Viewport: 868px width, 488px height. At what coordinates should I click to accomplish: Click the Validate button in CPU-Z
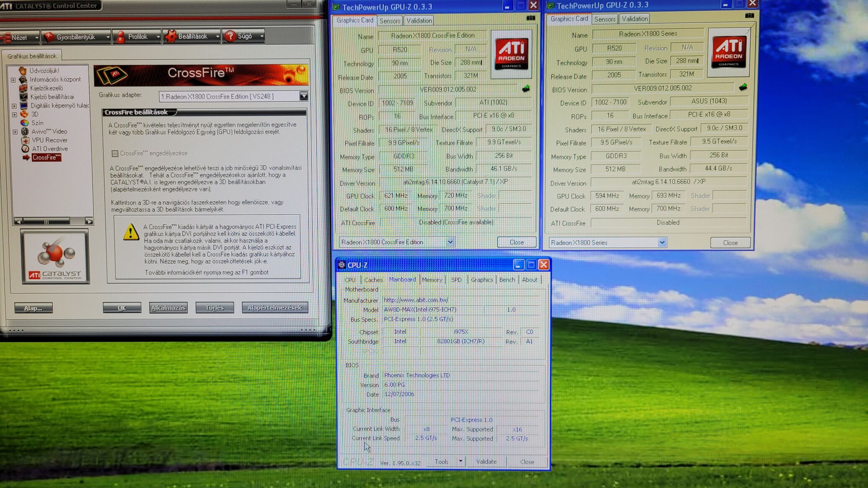click(486, 462)
